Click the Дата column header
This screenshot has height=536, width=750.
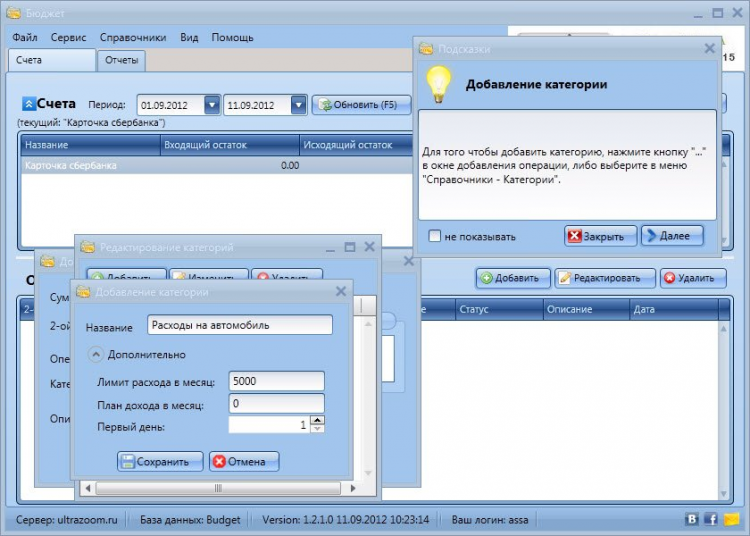click(674, 309)
